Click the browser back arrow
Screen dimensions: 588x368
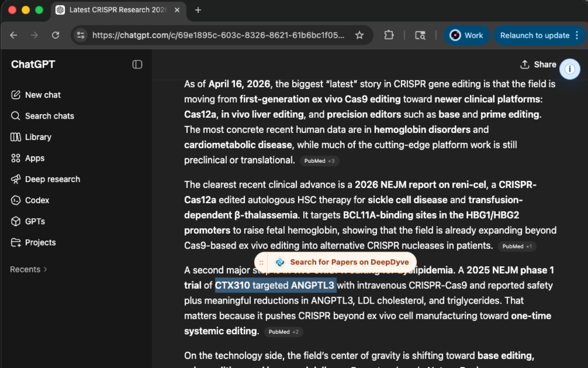pyautogui.click(x=13, y=35)
